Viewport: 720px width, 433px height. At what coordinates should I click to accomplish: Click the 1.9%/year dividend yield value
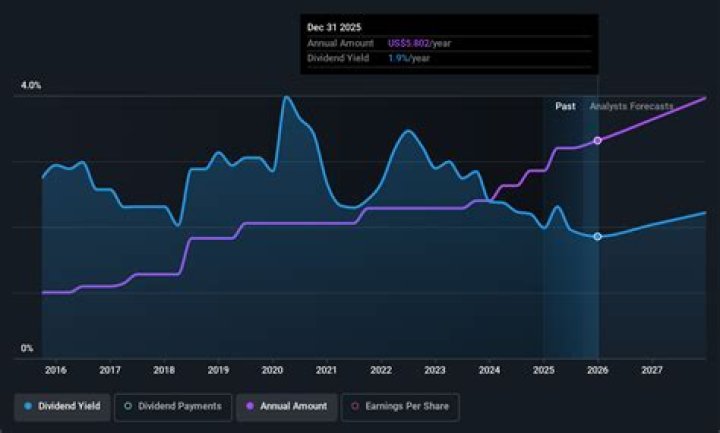[x=409, y=58]
